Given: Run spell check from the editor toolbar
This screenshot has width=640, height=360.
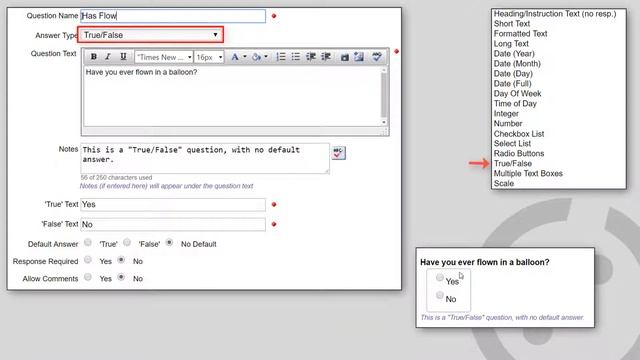Looking at the screenshot, I should point(377,57).
